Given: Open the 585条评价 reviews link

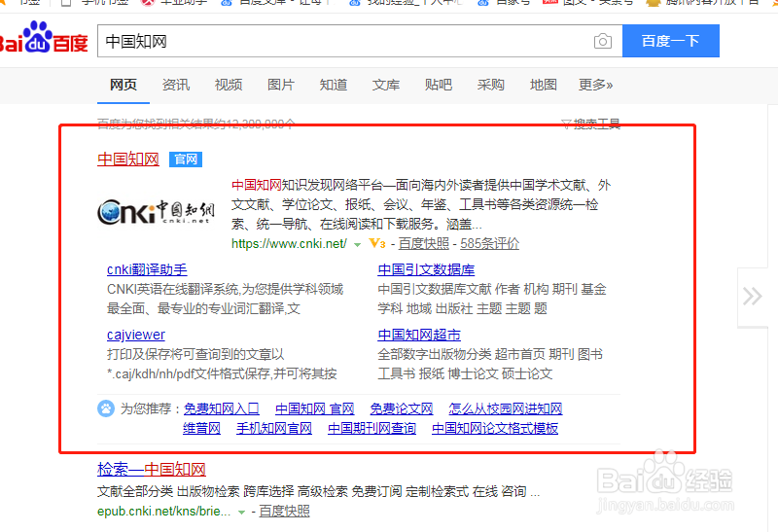Looking at the screenshot, I should click(x=490, y=244).
